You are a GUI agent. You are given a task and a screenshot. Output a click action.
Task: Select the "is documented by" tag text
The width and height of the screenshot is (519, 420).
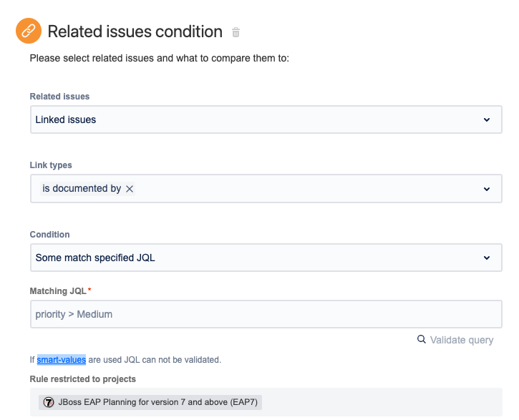(82, 189)
